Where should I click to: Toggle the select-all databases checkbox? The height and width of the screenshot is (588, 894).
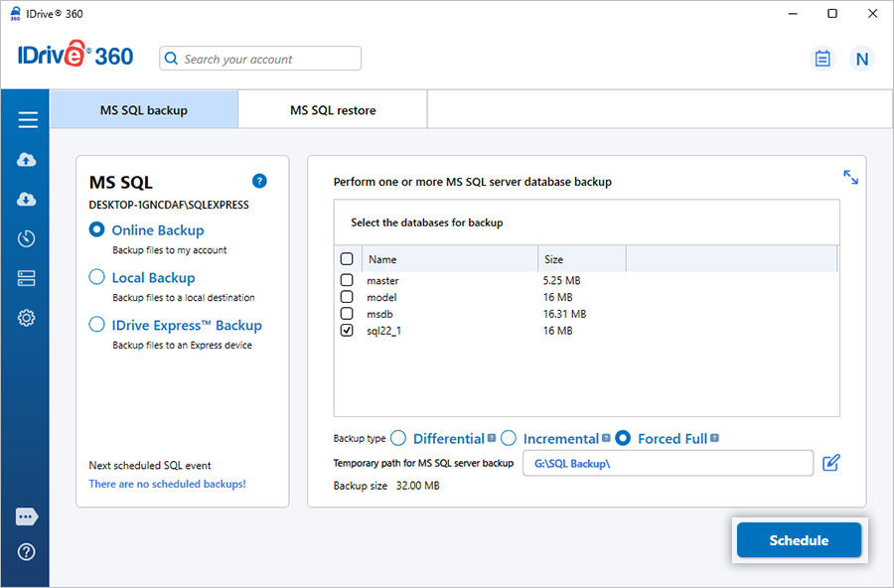(x=347, y=259)
